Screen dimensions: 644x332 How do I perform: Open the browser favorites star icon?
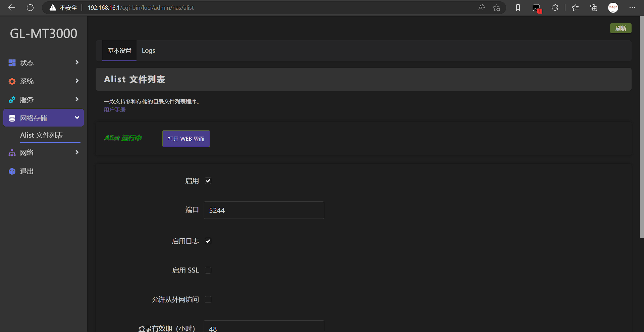(x=575, y=8)
